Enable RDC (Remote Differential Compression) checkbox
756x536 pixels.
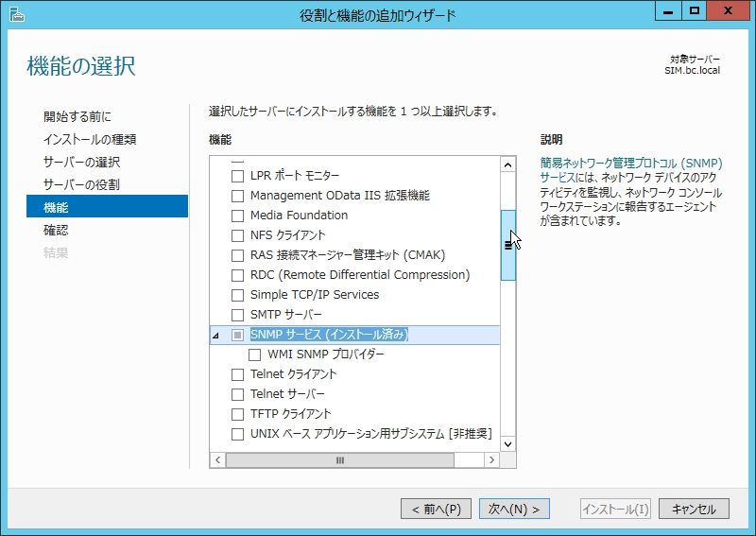pos(238,275)
